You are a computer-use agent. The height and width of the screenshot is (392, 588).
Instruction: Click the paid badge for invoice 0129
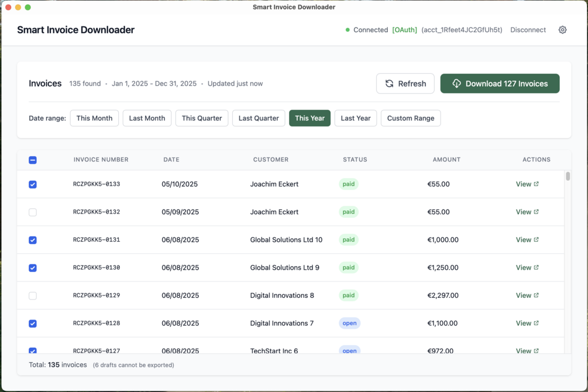tap(348, 295)
